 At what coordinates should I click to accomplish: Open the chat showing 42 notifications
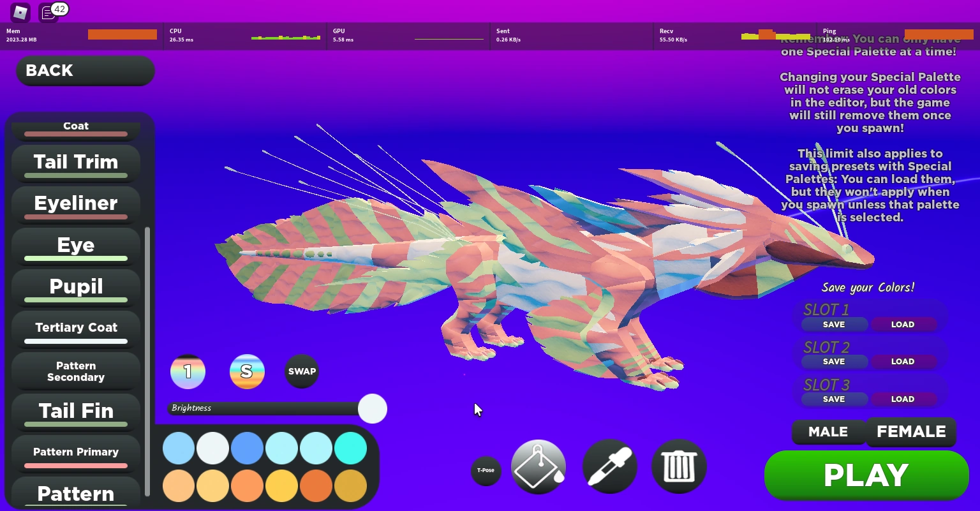point(48,11)
